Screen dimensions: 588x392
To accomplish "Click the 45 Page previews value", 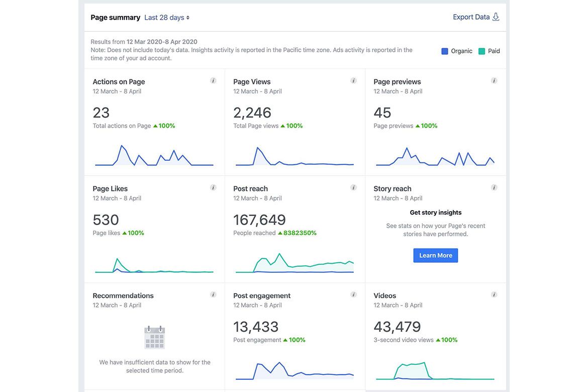I will tap(382, 113).
